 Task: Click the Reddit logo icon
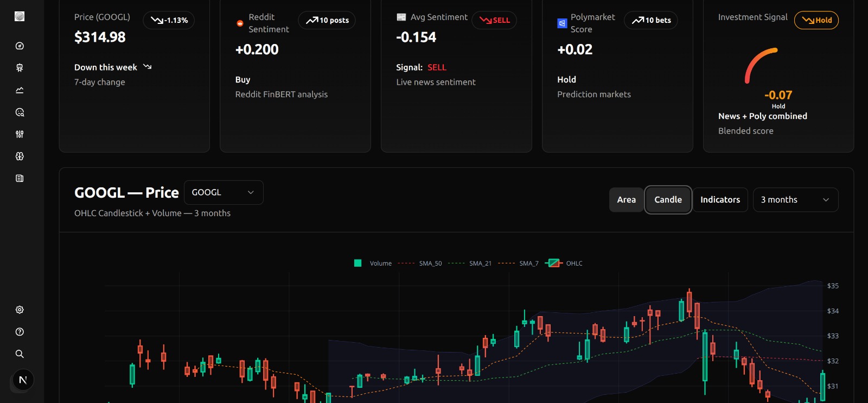240,23
